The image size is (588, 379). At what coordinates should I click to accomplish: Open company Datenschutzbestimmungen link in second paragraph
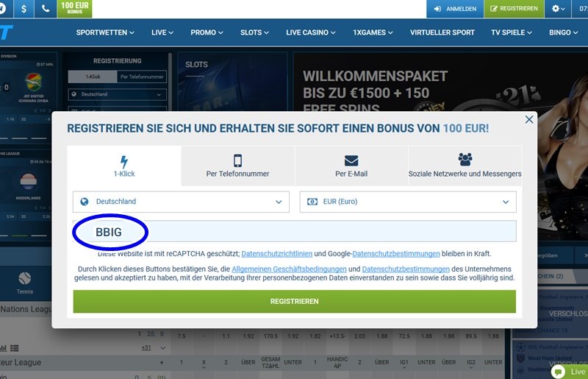[406, 269]
